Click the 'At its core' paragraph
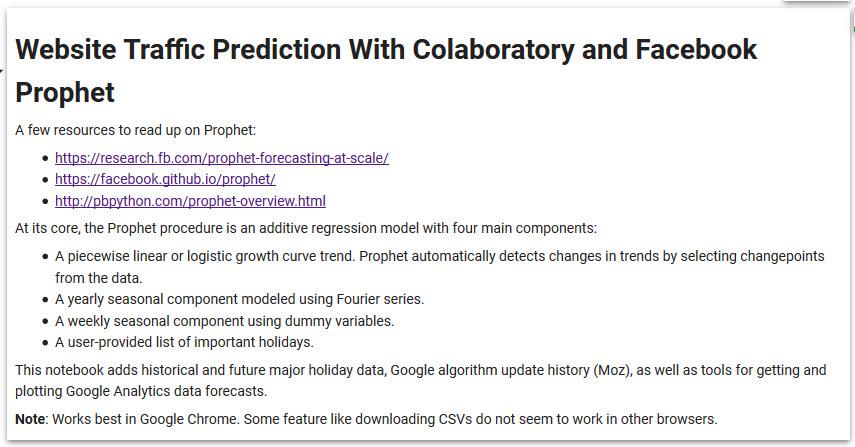This screenshot has height=447, width=855. [306, 228]
